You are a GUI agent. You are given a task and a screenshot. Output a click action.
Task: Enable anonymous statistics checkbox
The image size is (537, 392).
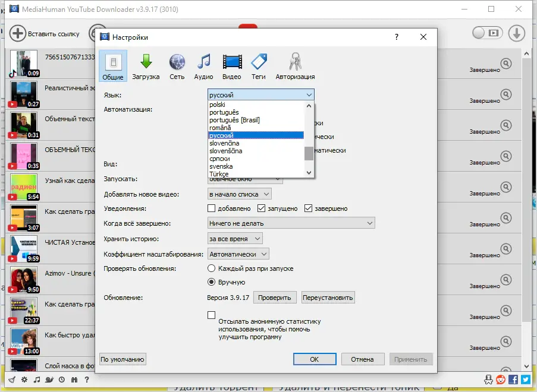click(212, 315)
